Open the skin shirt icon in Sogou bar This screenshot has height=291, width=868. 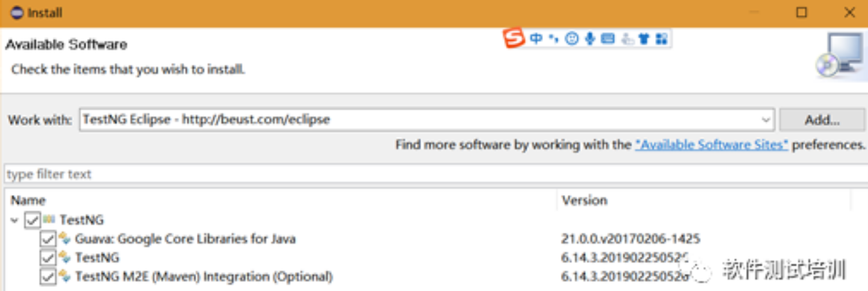coord(644,39)
